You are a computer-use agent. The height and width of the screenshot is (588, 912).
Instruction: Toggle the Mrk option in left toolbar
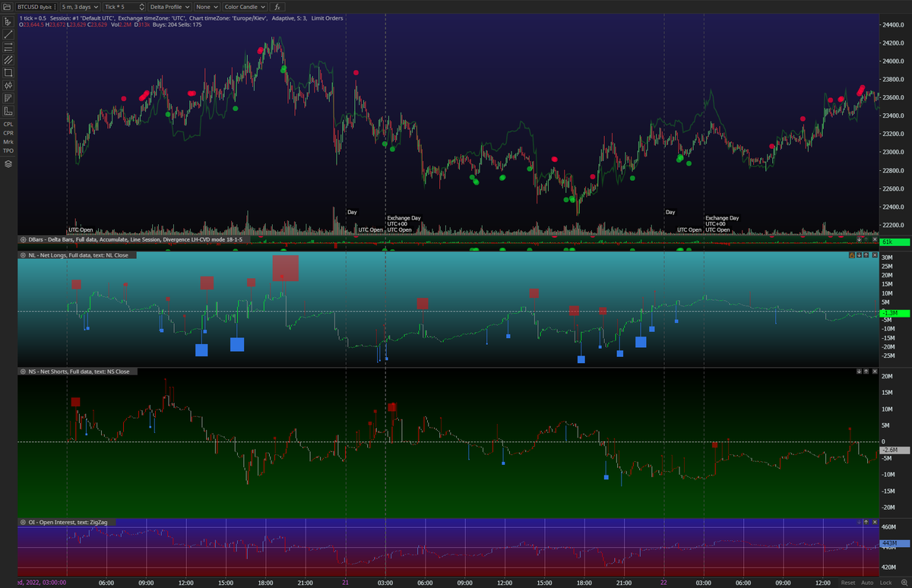tap(8, 142)
